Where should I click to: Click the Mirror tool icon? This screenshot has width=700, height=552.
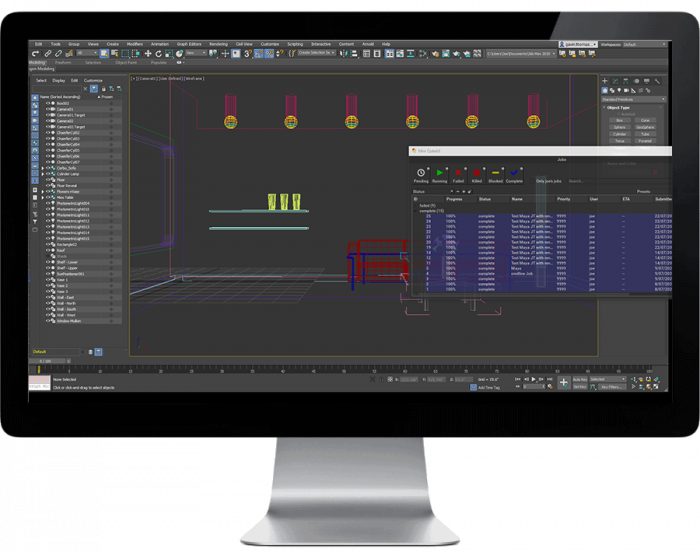coord(343,54)
